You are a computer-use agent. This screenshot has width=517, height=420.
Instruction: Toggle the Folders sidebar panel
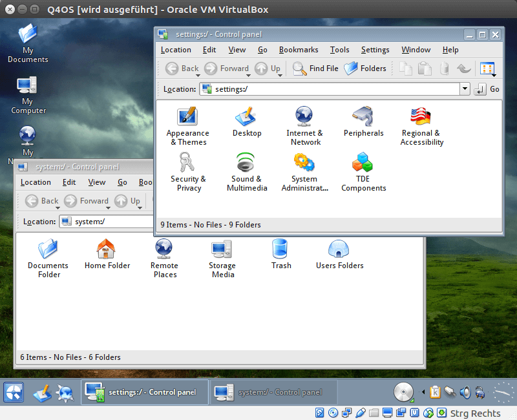(x=365, y=68)
